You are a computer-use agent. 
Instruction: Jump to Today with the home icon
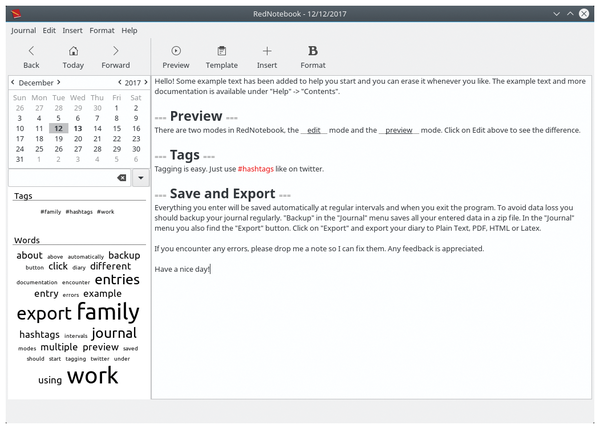[73, 51]
